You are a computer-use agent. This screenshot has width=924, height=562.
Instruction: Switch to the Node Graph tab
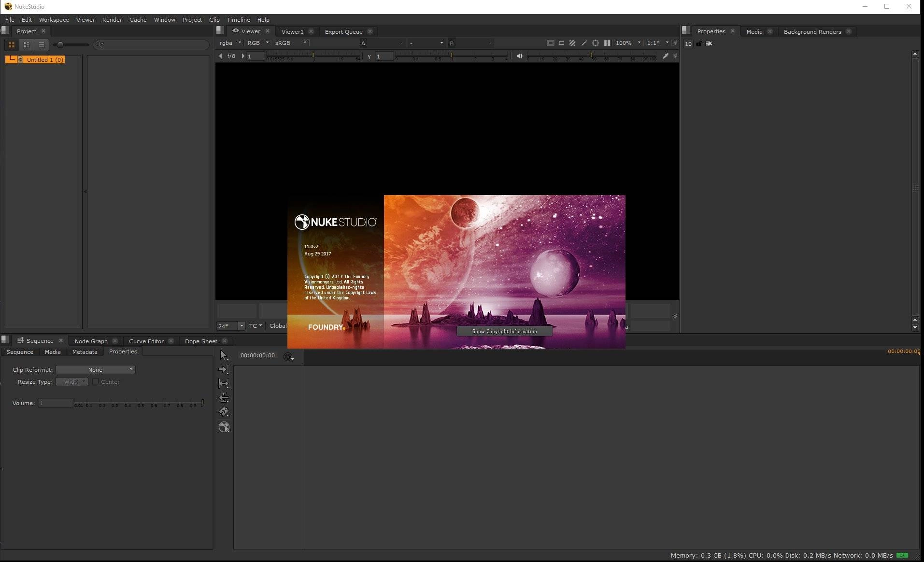(91, 341)
